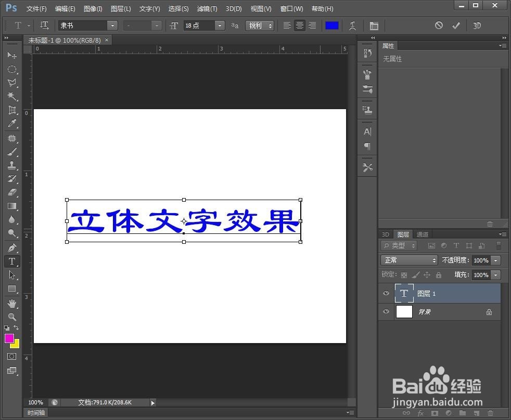Enable right text alignment
The width and height of the screenshot is (511, 420).
[312, 25]
